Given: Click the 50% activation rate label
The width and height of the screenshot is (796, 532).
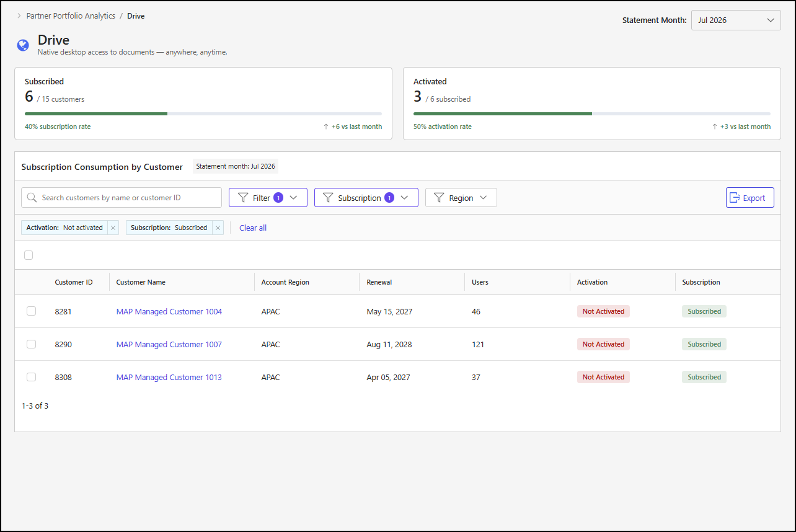Looking at the screenshot, I should [x=443, y=126].
